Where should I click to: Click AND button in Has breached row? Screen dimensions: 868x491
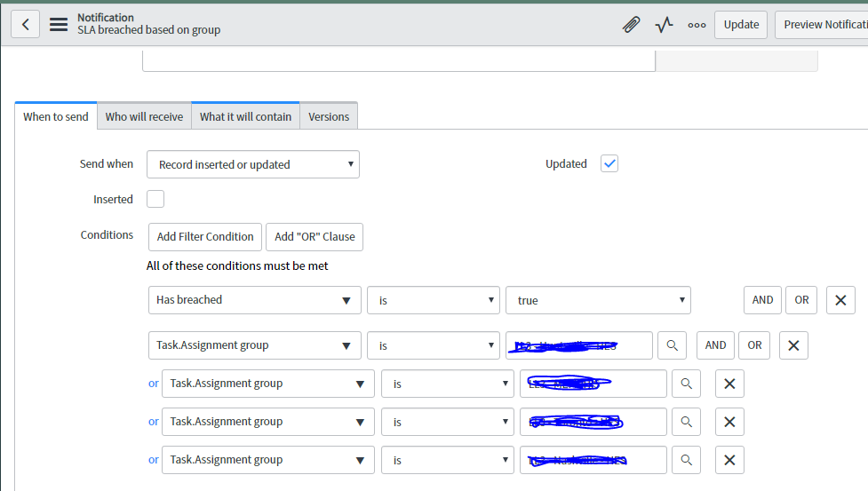point(762,300)
